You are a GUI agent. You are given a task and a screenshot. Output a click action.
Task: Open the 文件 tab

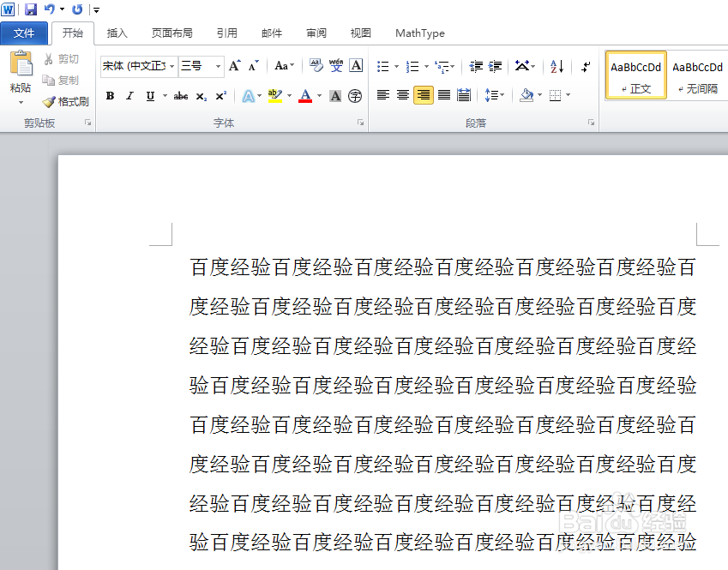(x=24, y=33)
